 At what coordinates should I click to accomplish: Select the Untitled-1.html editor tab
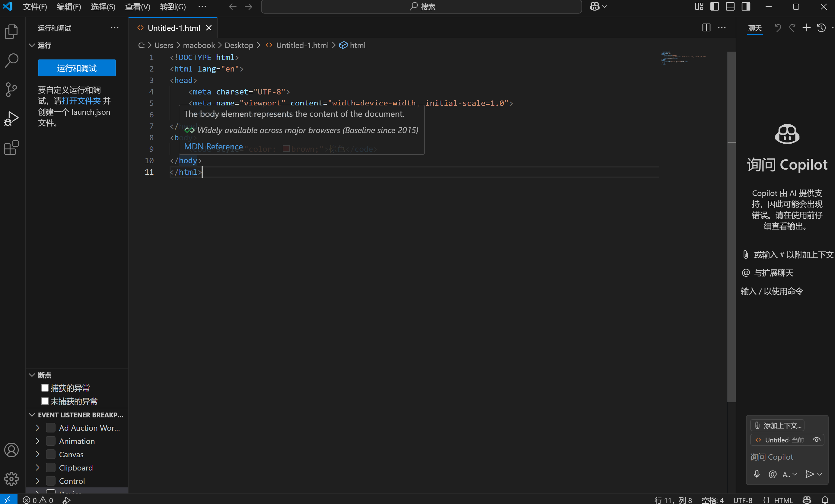click(x=174, y=28)
